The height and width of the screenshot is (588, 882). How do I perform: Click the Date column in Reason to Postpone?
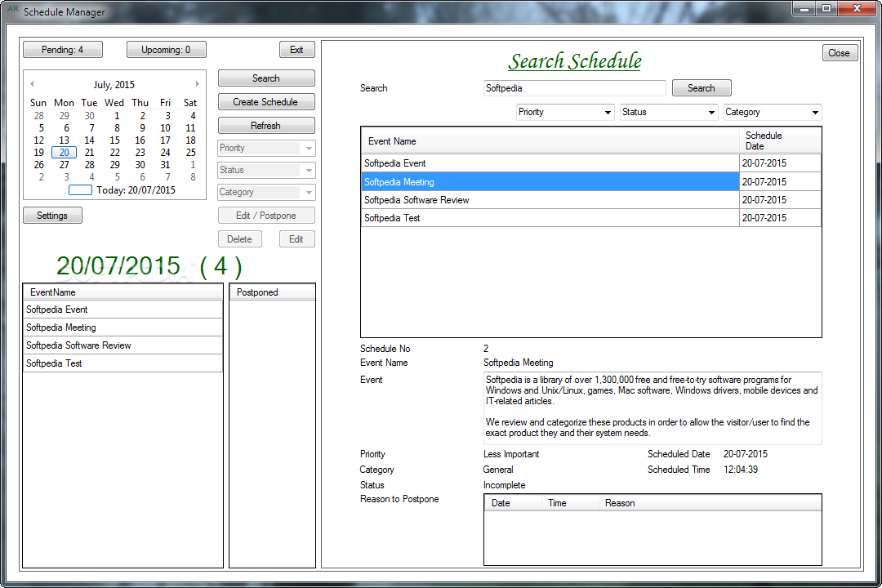coord(513,503)
